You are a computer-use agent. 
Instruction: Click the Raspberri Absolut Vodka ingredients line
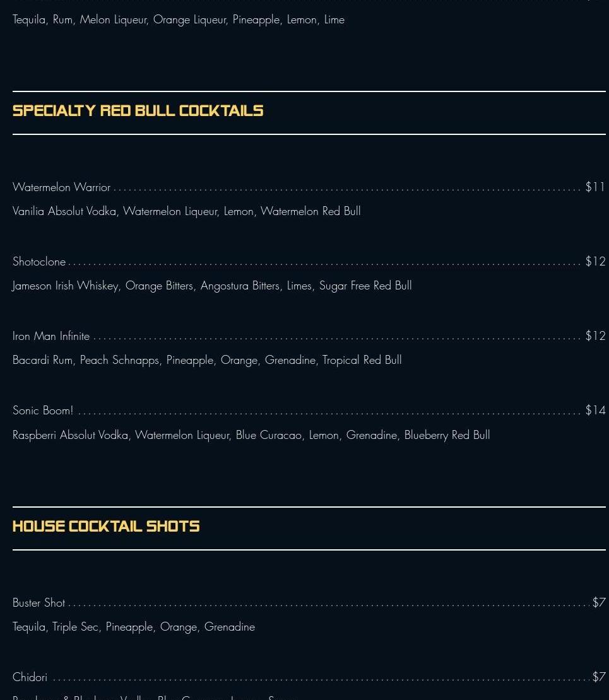(251, 435)
